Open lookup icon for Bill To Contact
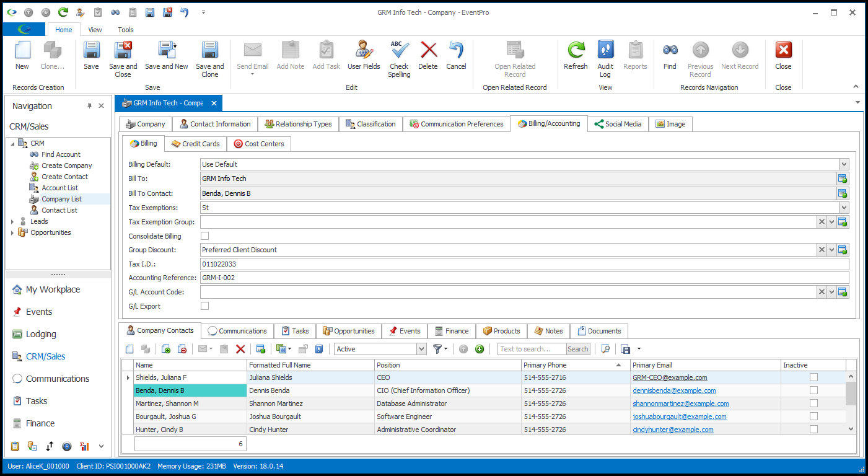Screen dimensions: 868x476 click(x=843, y=193)
